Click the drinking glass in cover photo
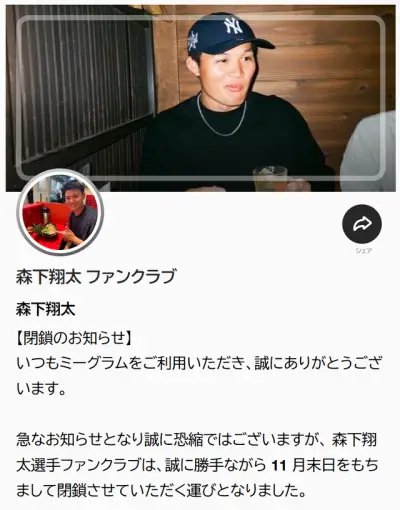400x510 pixels. (270, 178)
